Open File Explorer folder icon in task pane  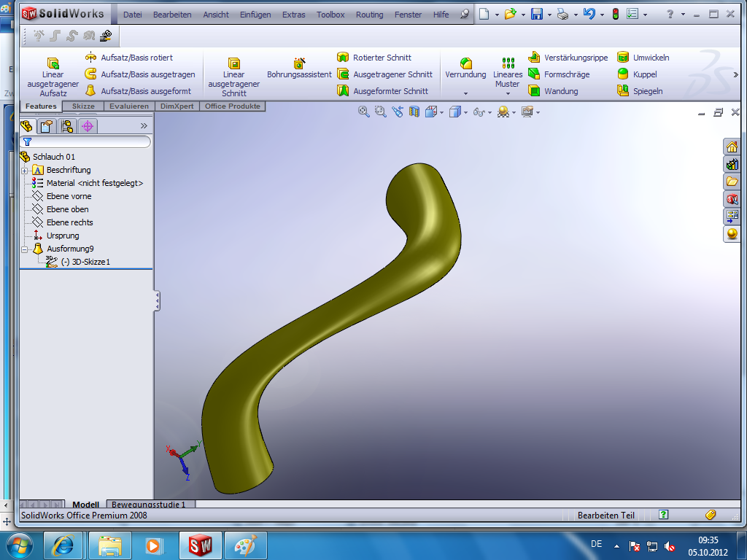coord(732,182)
